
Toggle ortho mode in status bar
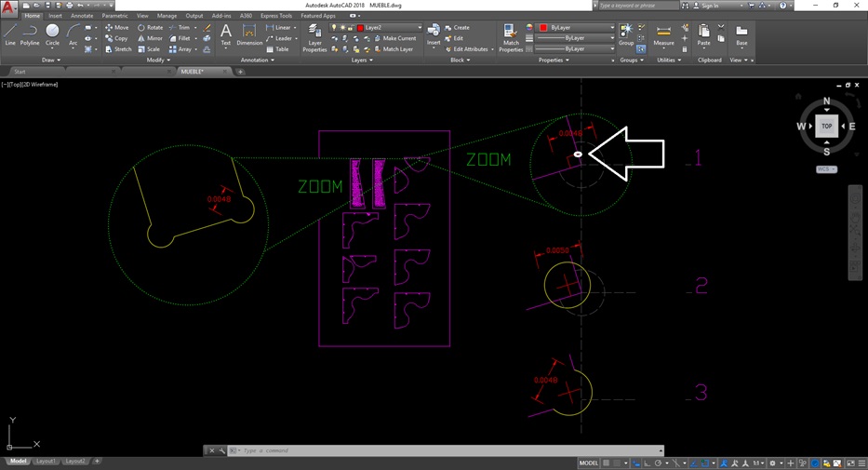click(647, 463)
